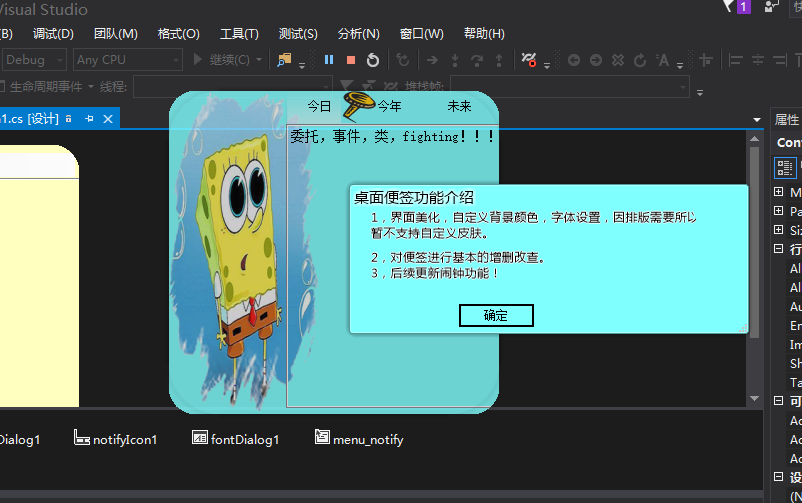Click the Refresh circular arrow in toolbar

point(640,60)
